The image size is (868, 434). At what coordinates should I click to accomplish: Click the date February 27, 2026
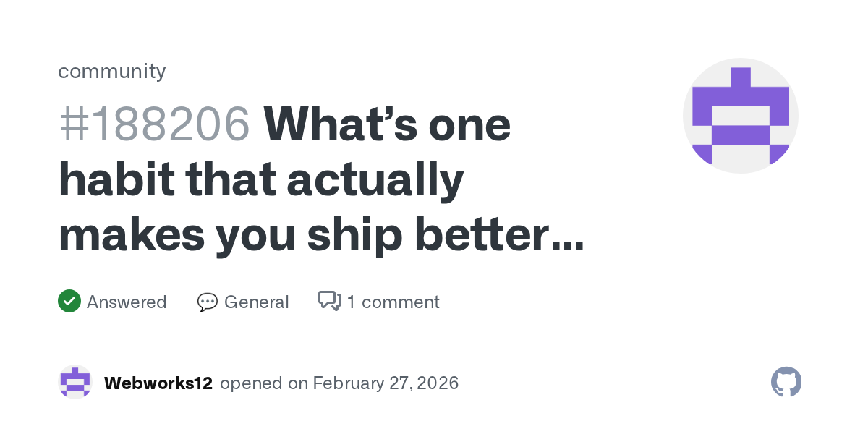[386, 383]
